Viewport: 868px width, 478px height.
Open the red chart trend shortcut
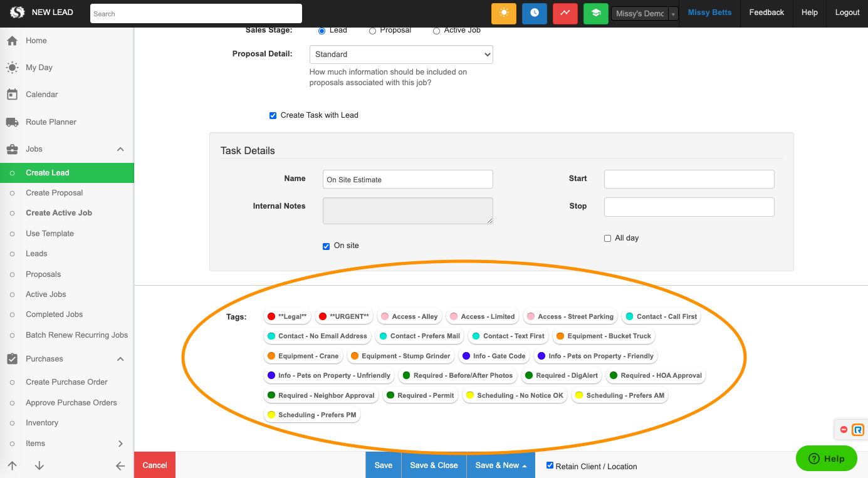565,13
